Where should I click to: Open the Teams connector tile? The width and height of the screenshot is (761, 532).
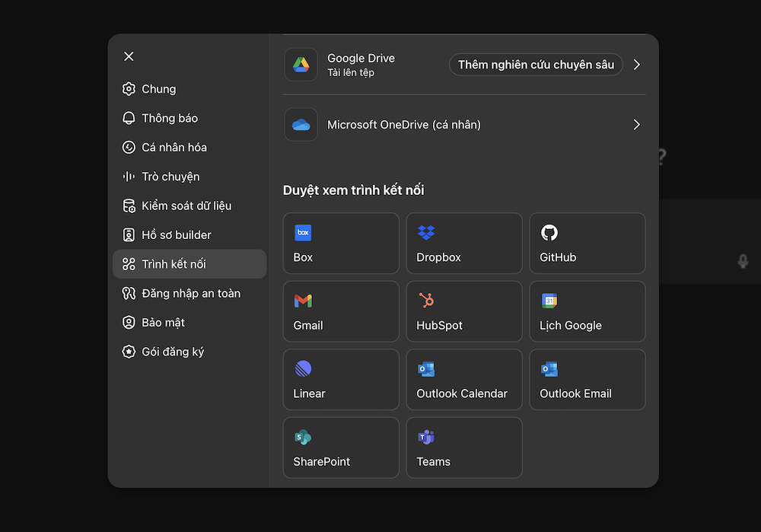pos(464,448)
